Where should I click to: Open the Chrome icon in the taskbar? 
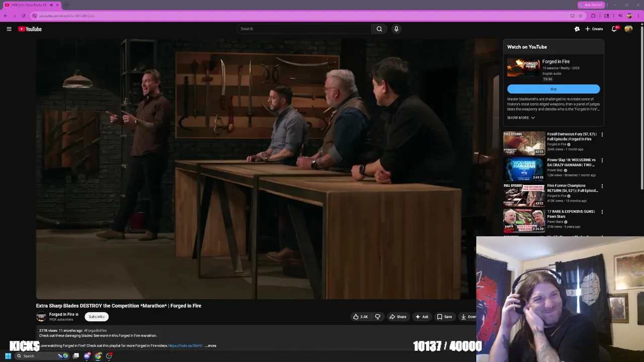click(98, 356)
